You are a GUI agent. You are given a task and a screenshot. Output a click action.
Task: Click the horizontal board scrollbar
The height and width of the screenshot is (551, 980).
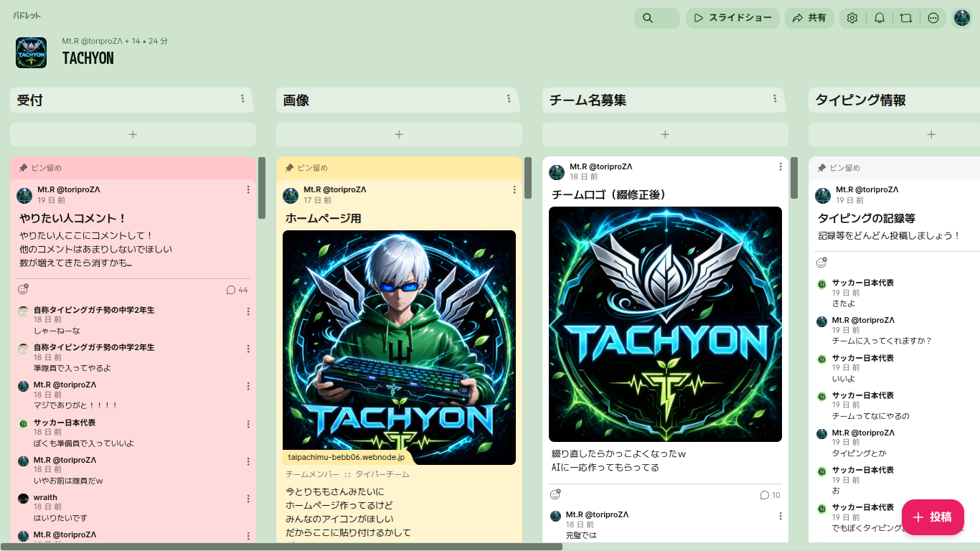click(x=281, y=547)
